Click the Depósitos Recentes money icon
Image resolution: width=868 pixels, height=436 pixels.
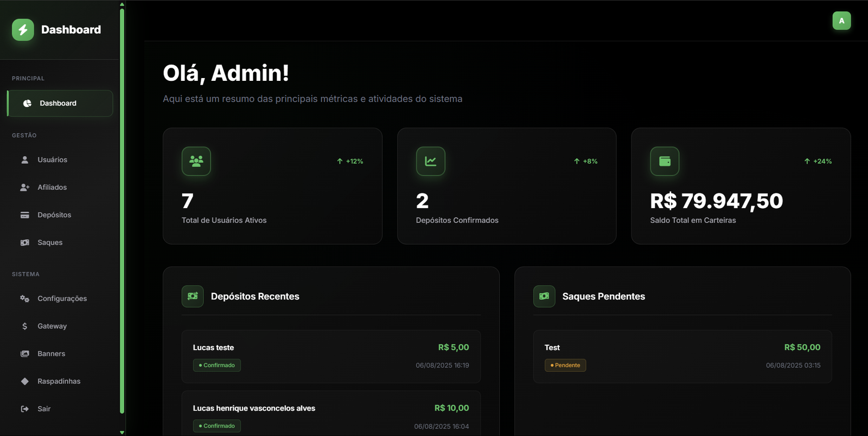coord(193,296)
